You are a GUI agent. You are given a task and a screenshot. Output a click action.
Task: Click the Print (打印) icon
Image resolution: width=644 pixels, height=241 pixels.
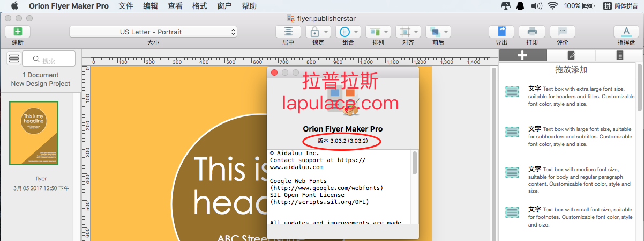532,32
